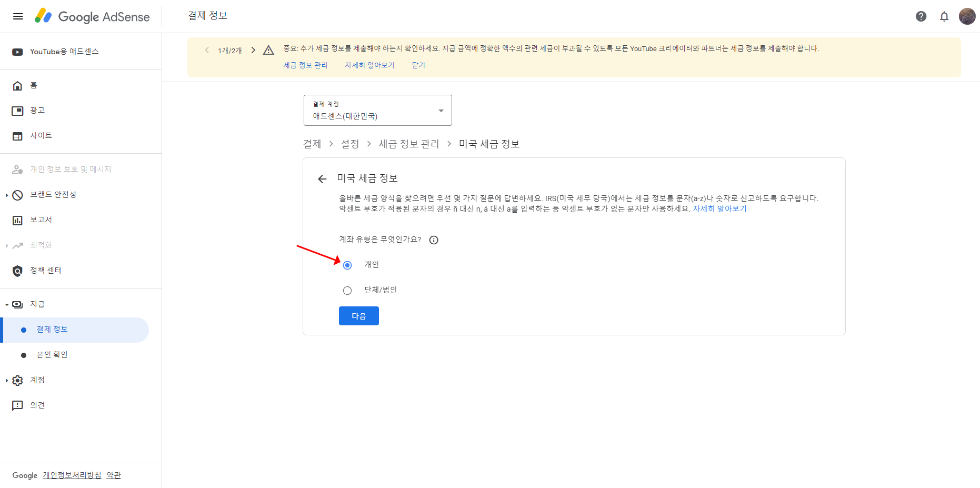
Task: Open the 결제 계정 dropdown
Action: pyautogui.click(x=378, y=111)
